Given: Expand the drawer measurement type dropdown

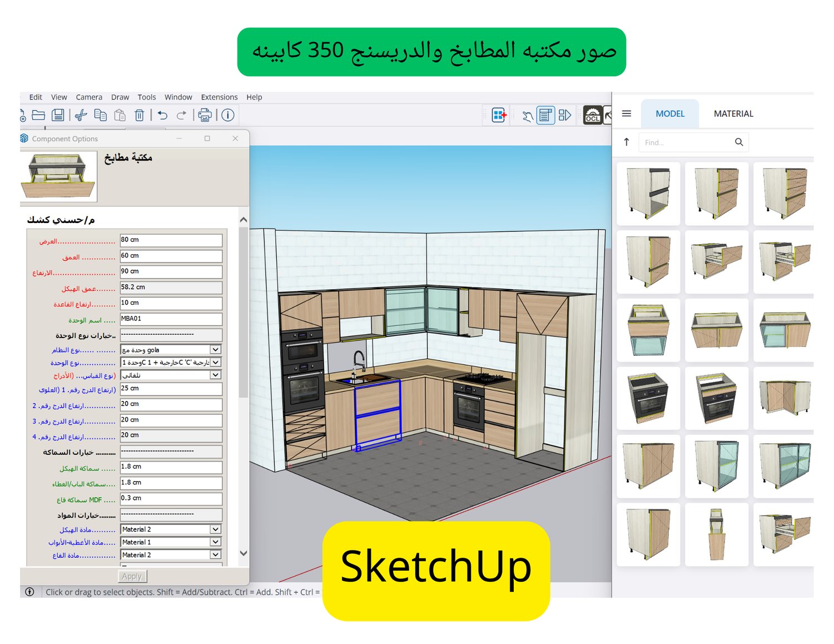Looking at the screenshot, I should coord(216,375).
